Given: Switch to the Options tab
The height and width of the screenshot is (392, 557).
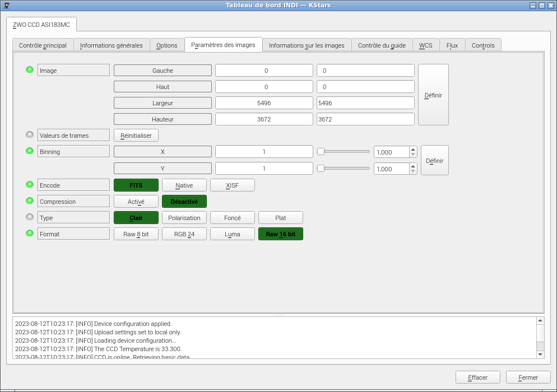Looking at the screenshot, I should tap(166, 45).
